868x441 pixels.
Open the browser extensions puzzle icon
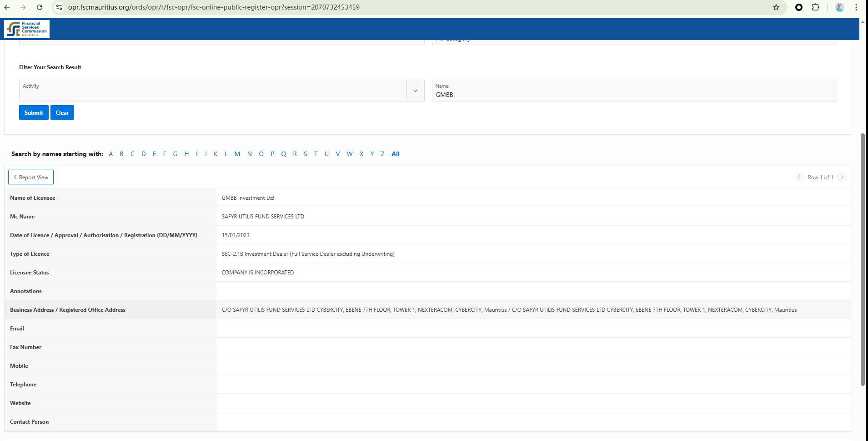pos(815,7)
